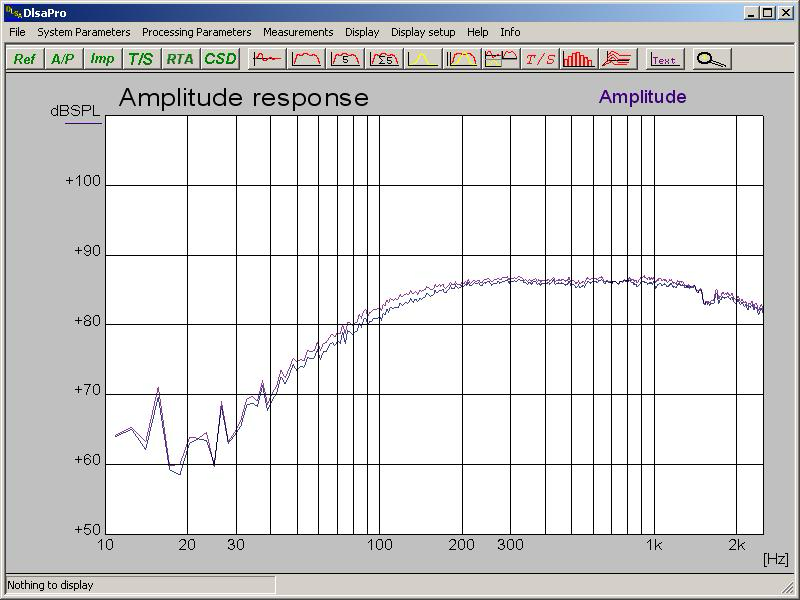Screen dimensions: 800x600
Task: Open the Display setup menu
Action: tap(423, 32)
